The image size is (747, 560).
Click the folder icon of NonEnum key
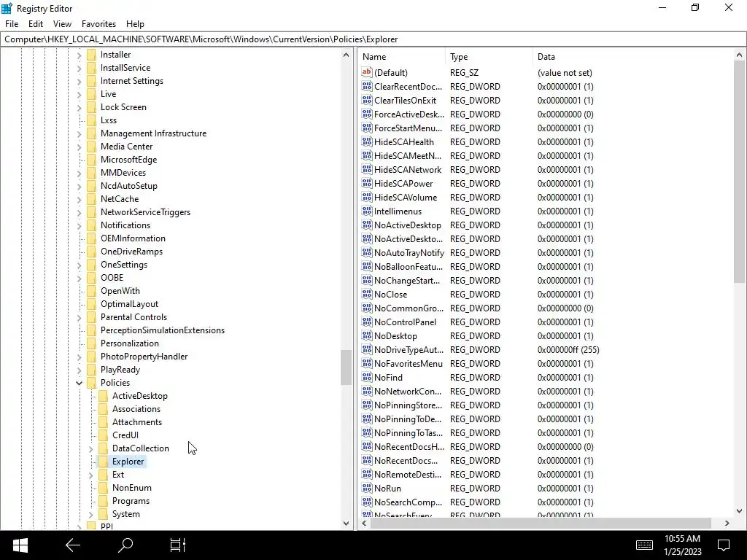click(103, 488)
